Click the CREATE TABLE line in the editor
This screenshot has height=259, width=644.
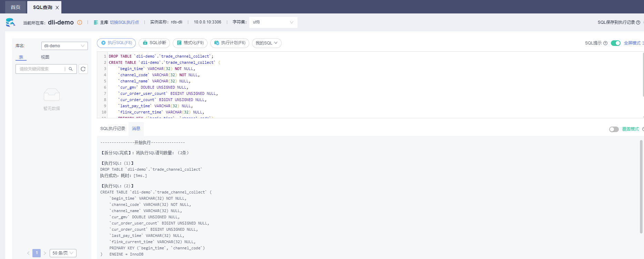[164, 62]
